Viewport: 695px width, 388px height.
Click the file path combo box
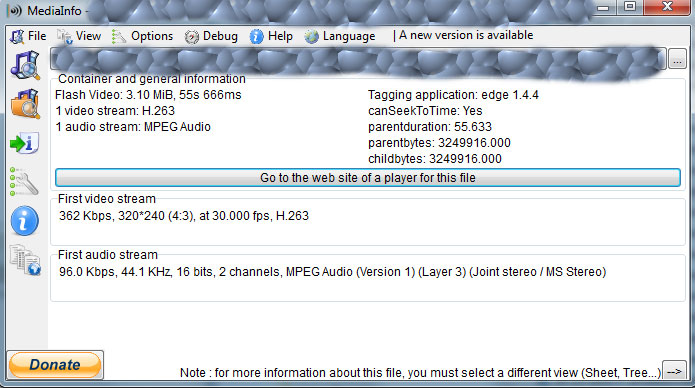[358, 59]
